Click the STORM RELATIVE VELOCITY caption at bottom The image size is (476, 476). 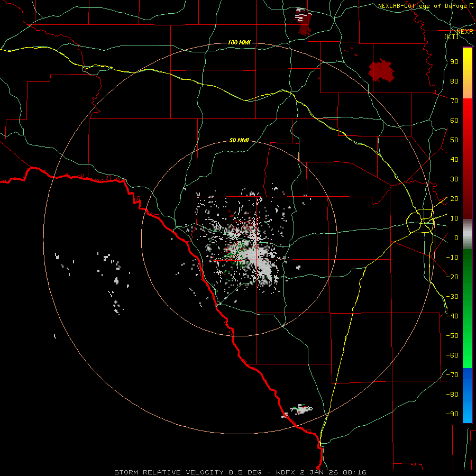pos(240,472)
